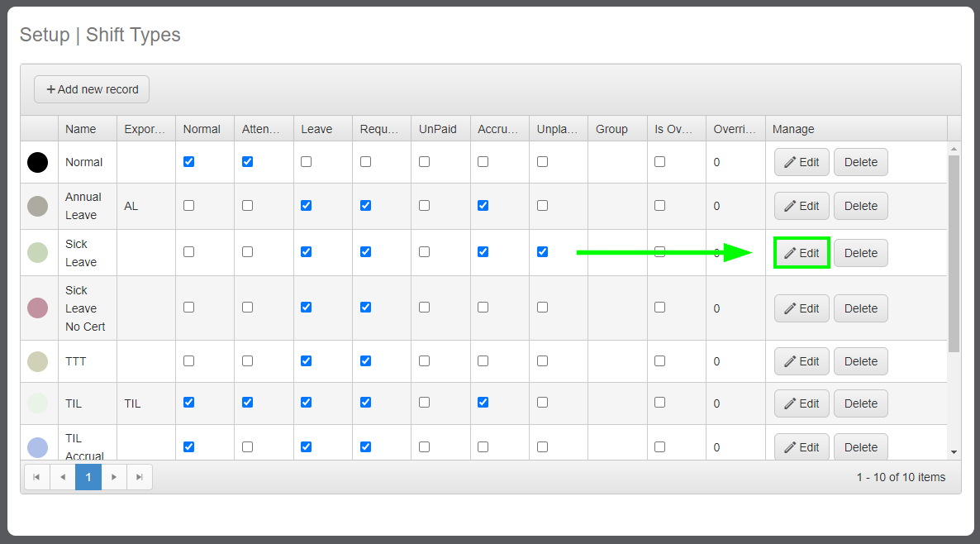Click the pencil icon on TIL row's Edit button

[791, 403]
